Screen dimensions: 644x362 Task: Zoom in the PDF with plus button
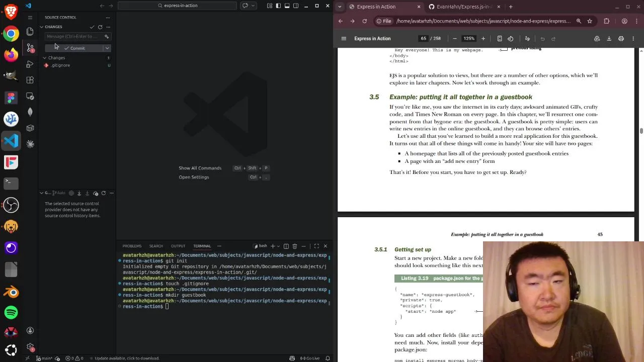click(x=483, y=39)
